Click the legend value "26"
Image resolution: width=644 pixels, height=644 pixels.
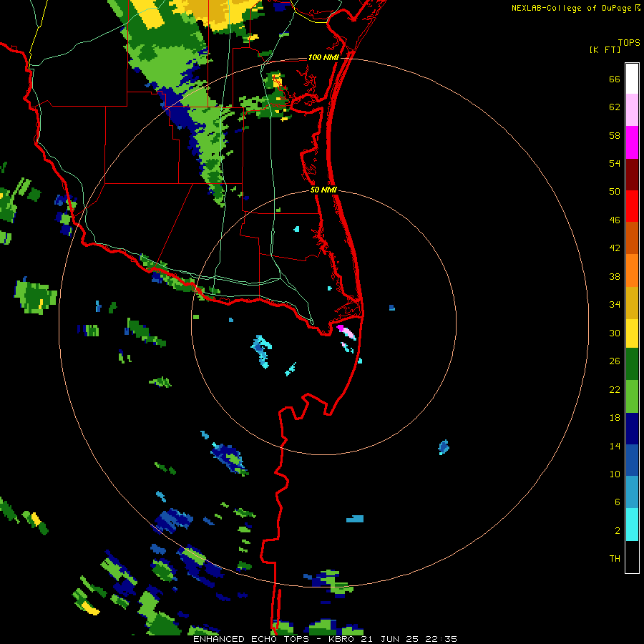pos(615,361)
